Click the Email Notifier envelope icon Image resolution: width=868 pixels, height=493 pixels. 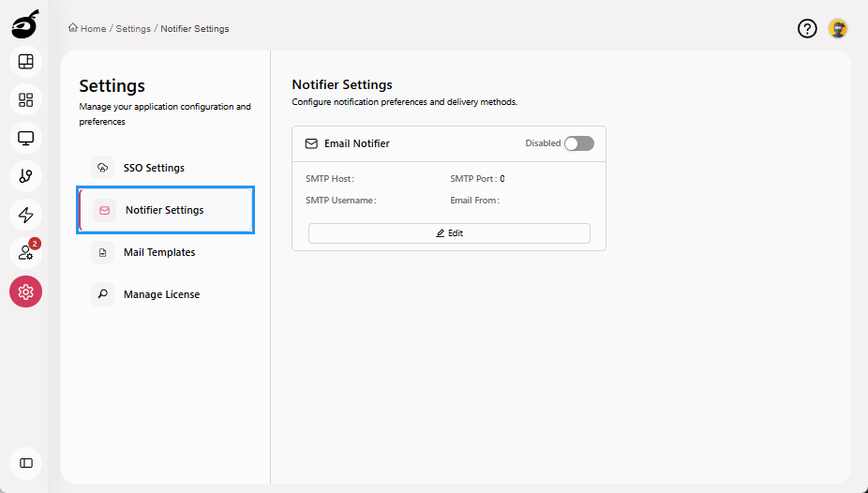pos(311,143)
